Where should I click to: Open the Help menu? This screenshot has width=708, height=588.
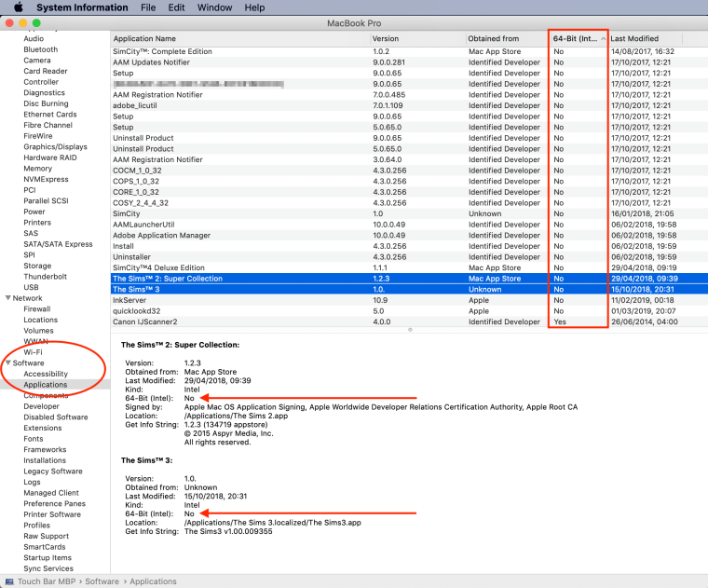click(254, 7)
